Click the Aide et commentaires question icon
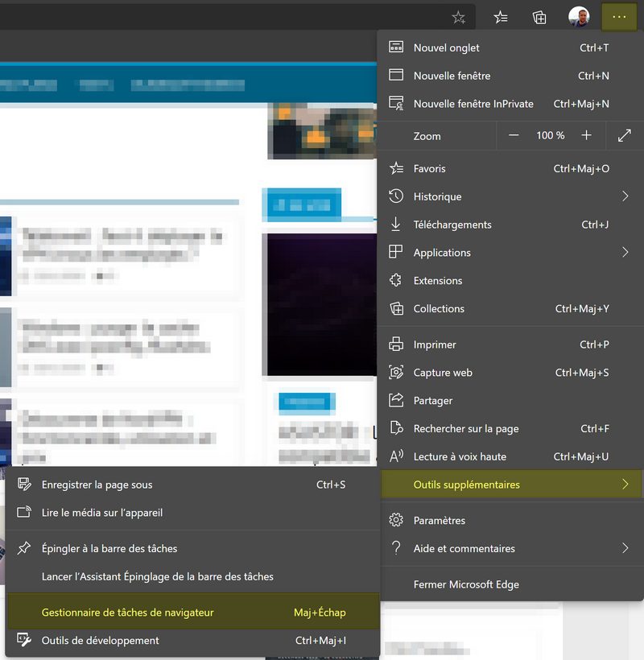The width and height of the screenshot is (644, 660). (x=396, y=547)
